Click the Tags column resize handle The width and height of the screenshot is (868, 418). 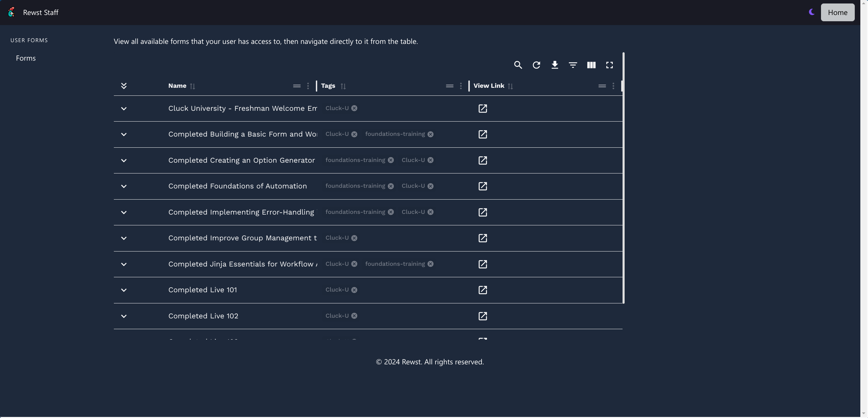click(x=469, y=86)
